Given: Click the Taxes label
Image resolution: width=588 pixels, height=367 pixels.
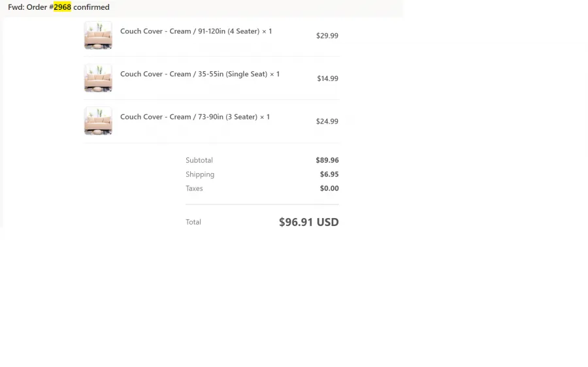Looking at the screenshot, I should pos(194,188).
